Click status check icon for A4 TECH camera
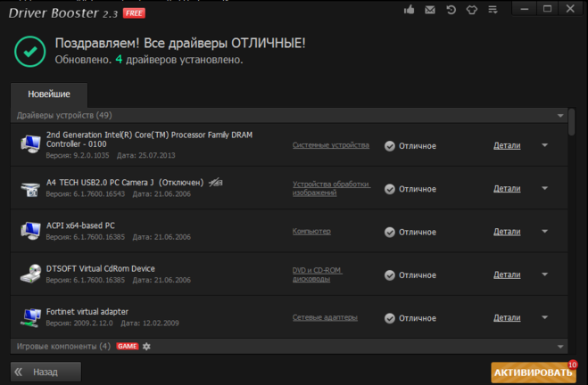Screen dimensions: 588x385 [390, 189]
